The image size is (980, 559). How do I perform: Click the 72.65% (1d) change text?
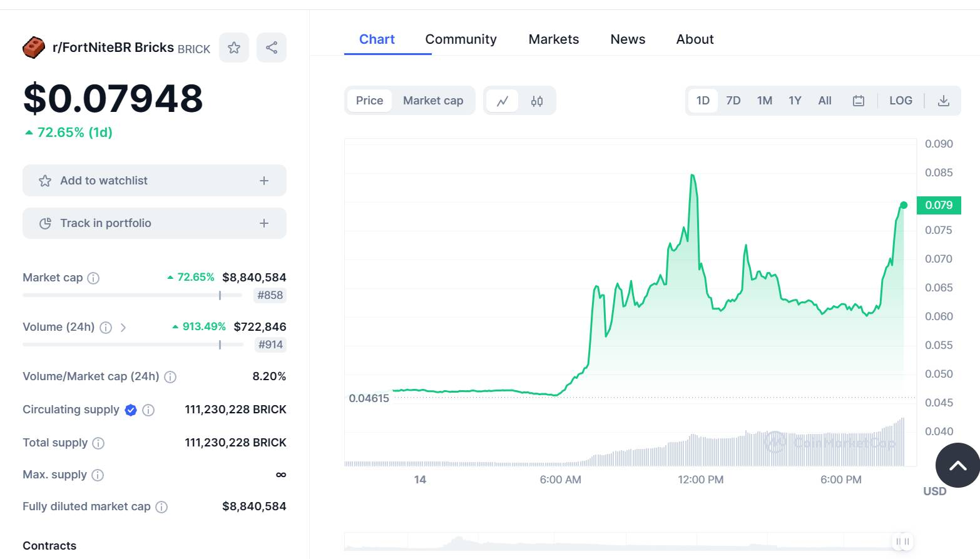pos(75,133)
